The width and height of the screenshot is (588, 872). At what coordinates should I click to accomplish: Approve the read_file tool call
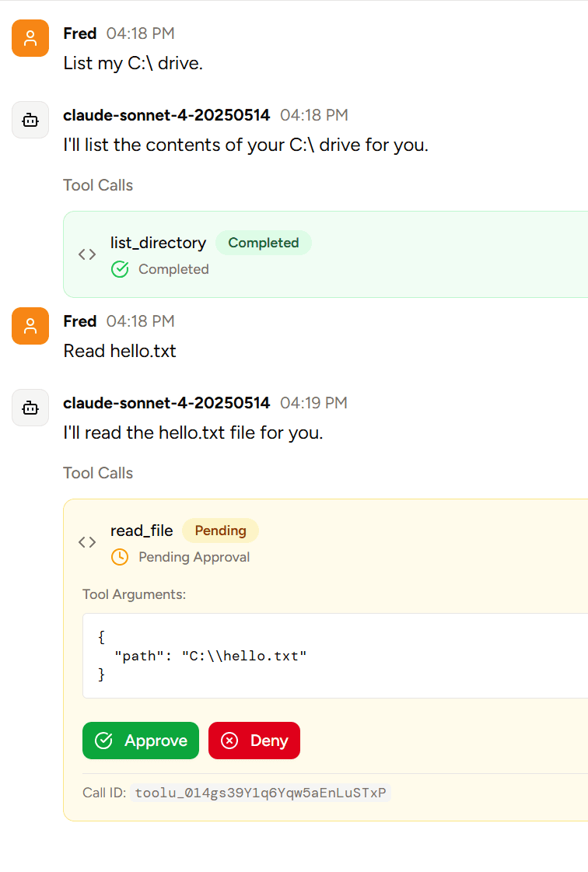coord(141,741)
